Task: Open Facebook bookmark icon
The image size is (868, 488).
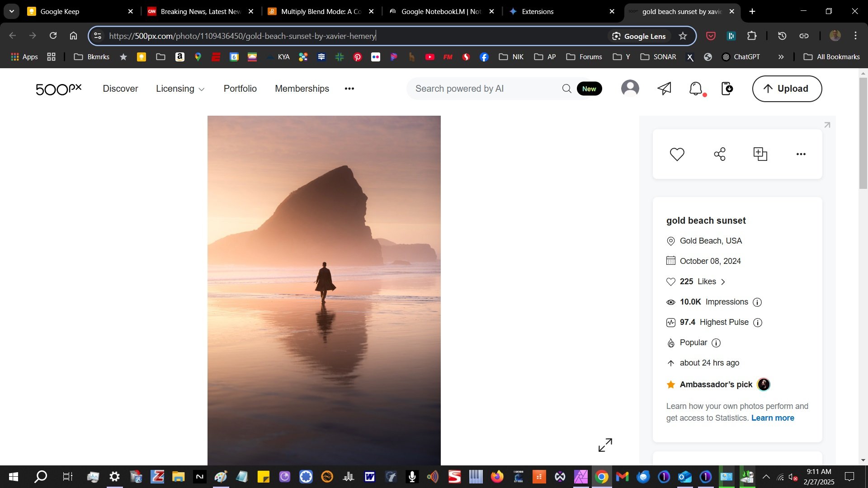Action: 484,57
